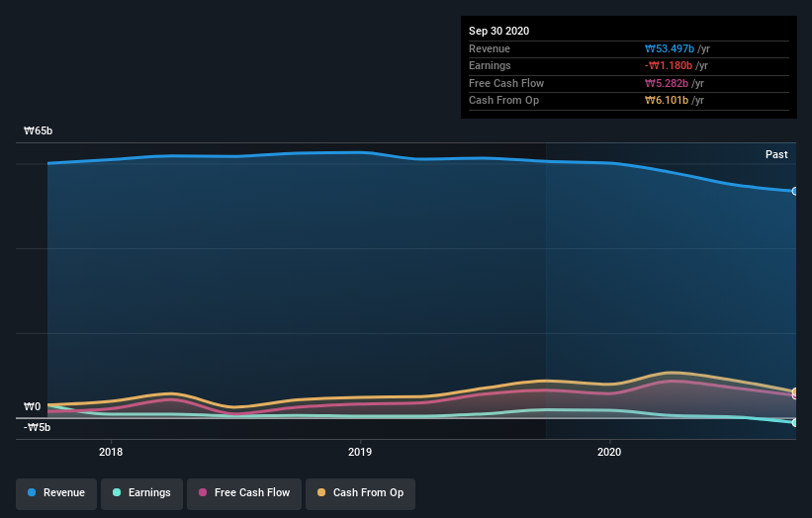Image resolution: width=812 pixels, height=518 pixels.
Task: Click the orange Cash From Op legend dot
Action: coord(321,492)
